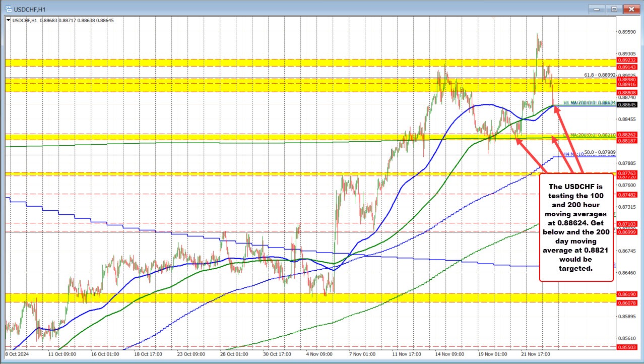Click the red price marker at 0.89232

627,60
